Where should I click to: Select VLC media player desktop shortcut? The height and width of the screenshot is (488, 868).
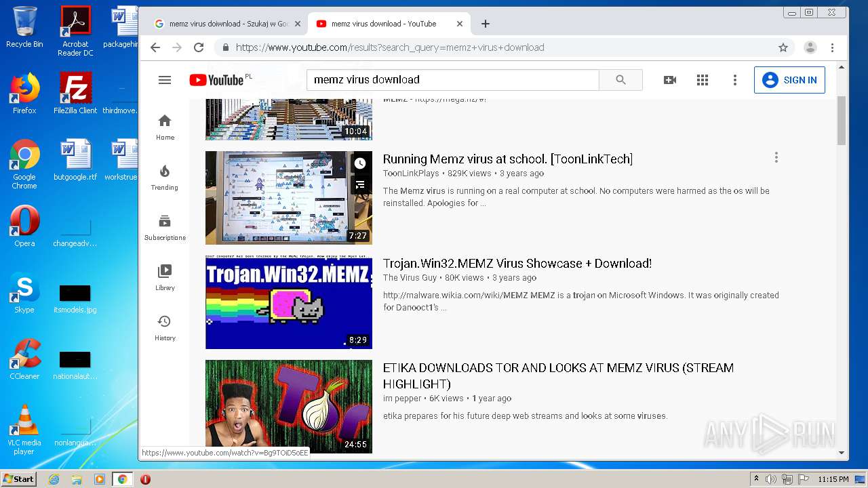click(x=24, y=430)
